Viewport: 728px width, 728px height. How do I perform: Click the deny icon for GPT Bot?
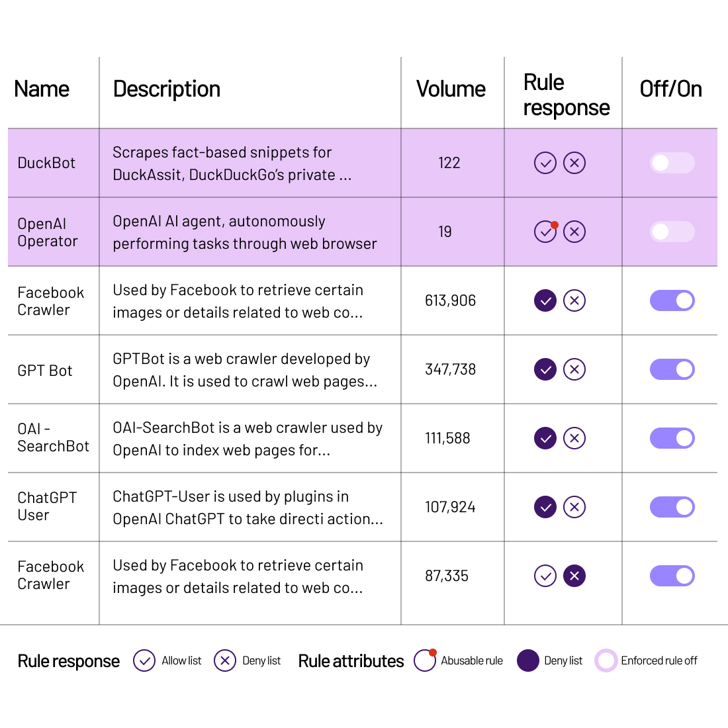tap(574, 369)
